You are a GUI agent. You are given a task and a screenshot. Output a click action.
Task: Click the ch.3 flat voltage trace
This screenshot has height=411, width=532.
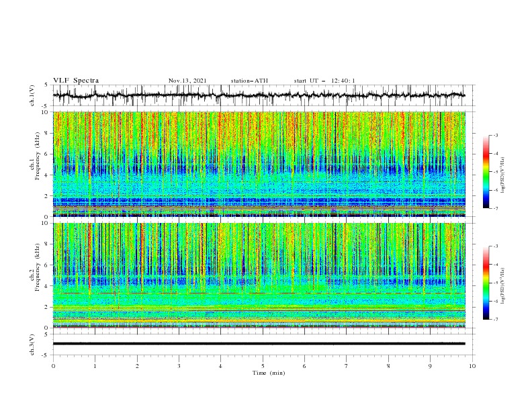259,344
